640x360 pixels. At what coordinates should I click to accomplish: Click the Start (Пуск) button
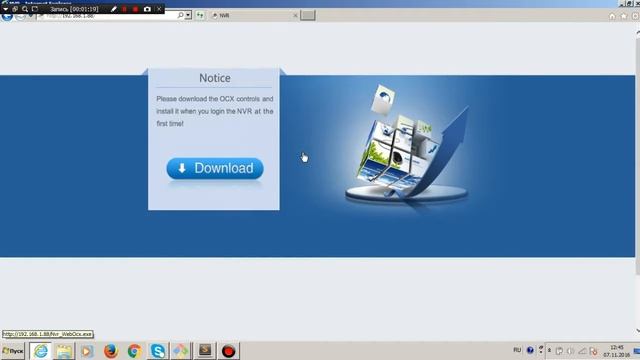click(x=13, y=351)
